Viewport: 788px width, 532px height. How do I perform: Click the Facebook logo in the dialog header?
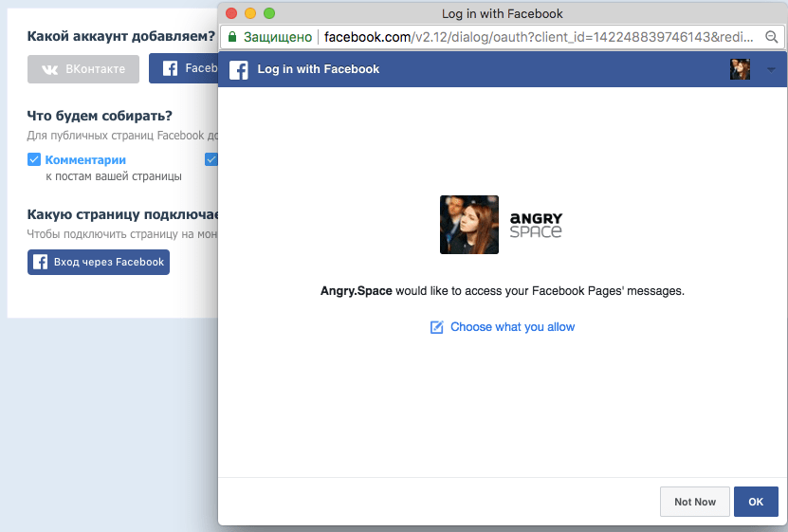click(239, 70)
